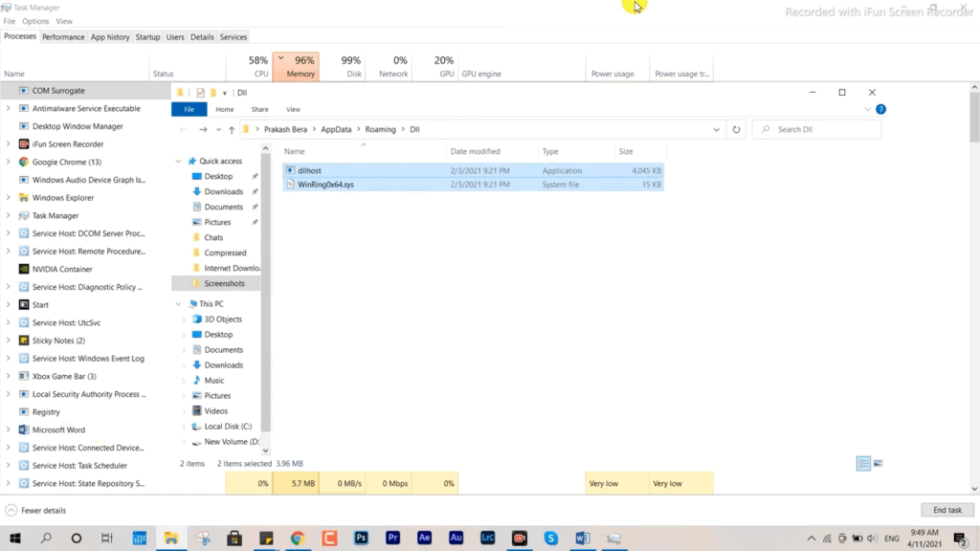Click the Search Dll input field
980x551 pixels.
(817, 129)
